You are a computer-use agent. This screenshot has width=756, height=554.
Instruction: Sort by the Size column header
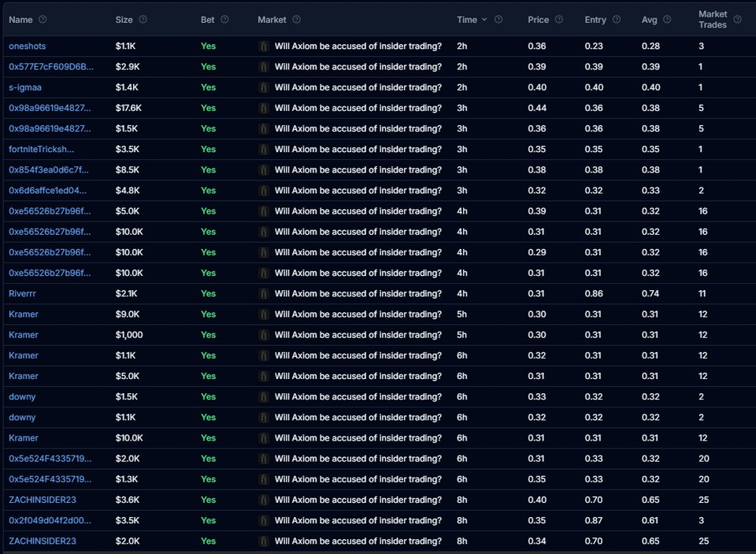pos(124,20)
